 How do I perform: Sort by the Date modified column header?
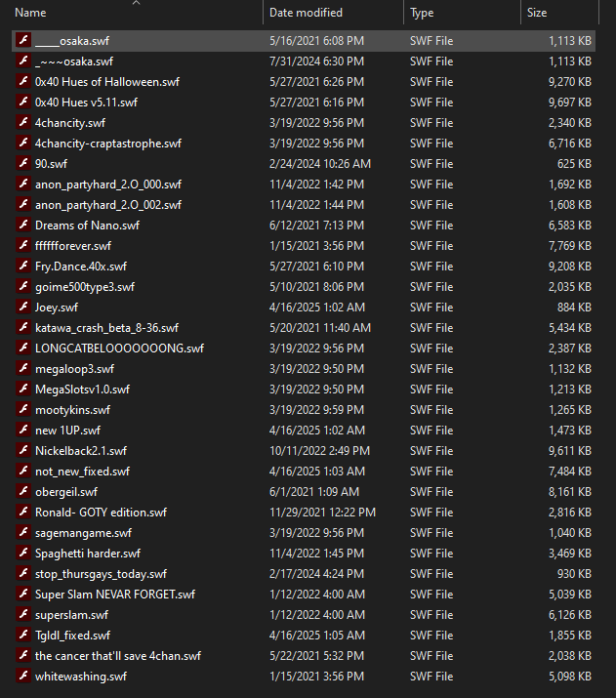(x=306, y=13)
